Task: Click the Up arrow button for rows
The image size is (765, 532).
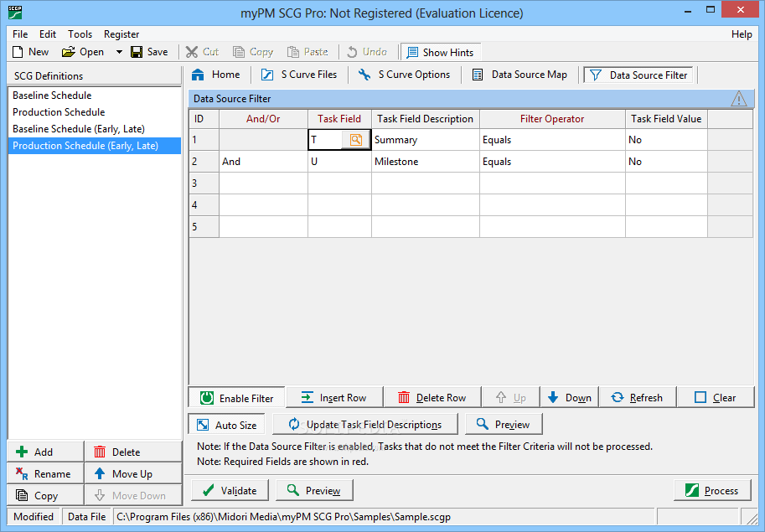Action: click(511, 397)
